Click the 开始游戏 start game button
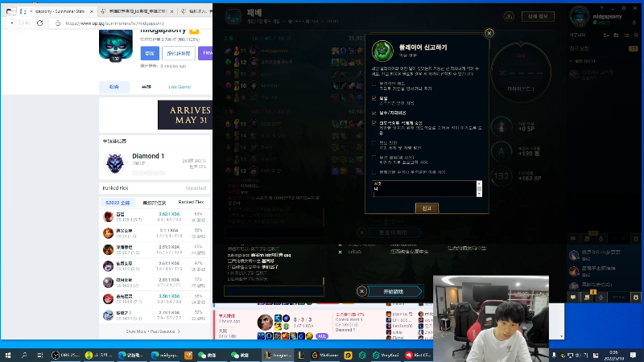 click(x=394, y=291)
